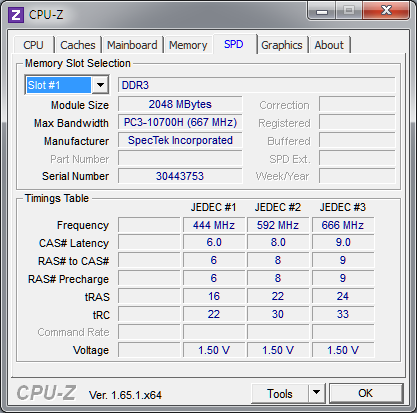Click the Serial Number field 30443753

point(180,176)
